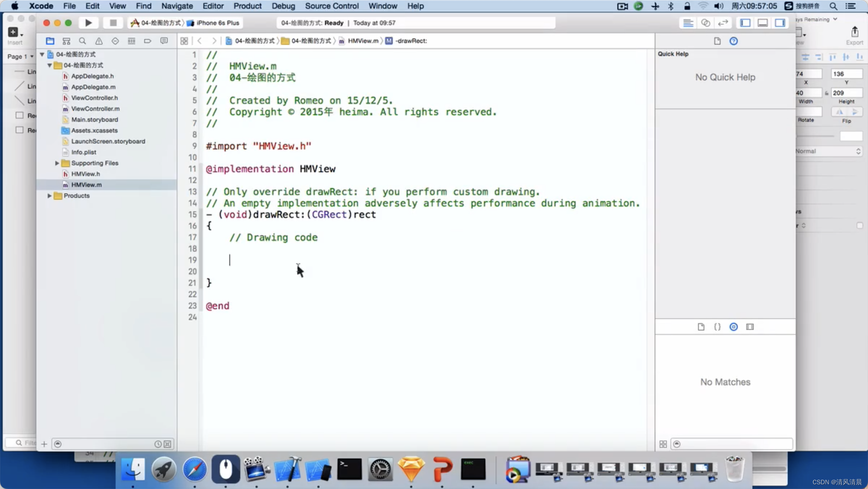Show the Quick Help inspector
The height and width of the screenshot is (489, 868).
[x=733, y=41]
